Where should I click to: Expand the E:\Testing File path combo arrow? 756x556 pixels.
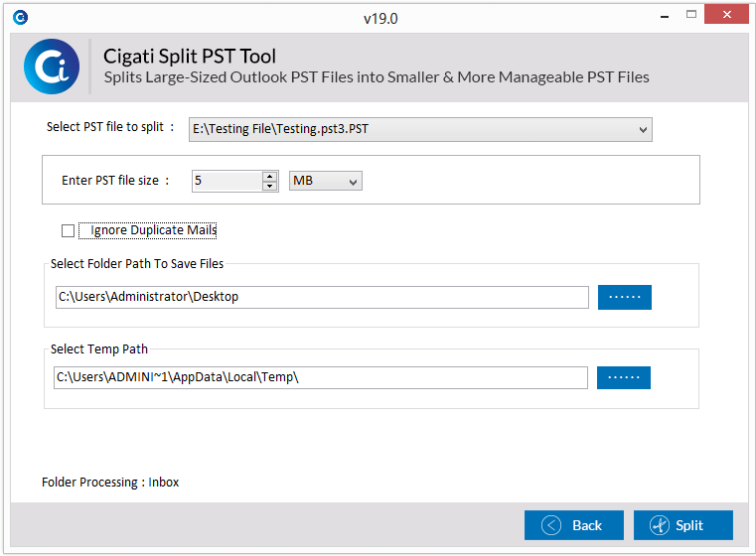643,130
